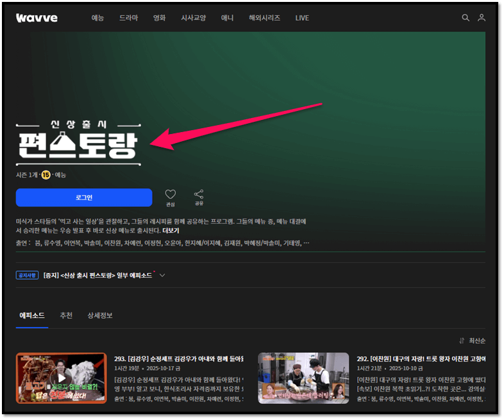Click the 시즌 1개 text
Image resolution: width=504 pixels, height=420 pixels.
pos(27,175)
